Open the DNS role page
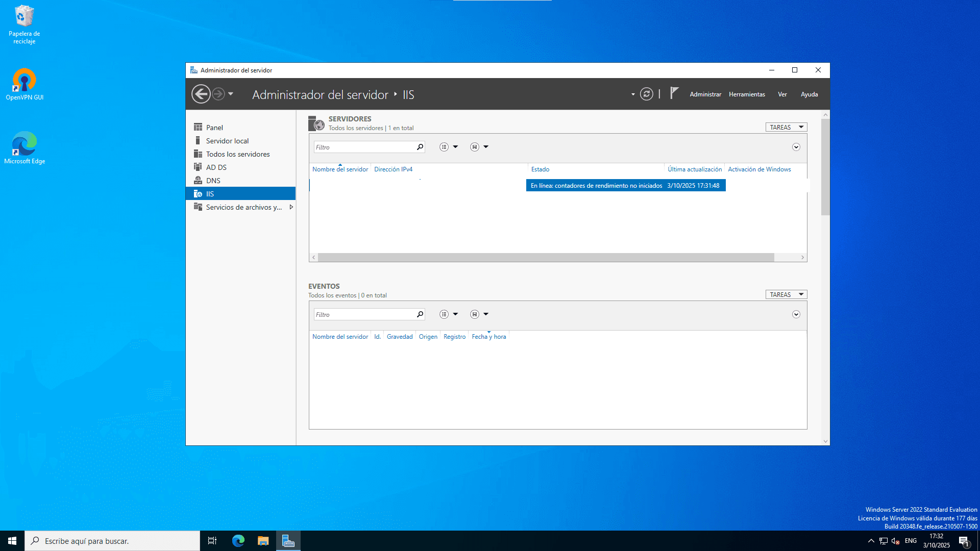The image size is (980, 551). pos(213,180)
